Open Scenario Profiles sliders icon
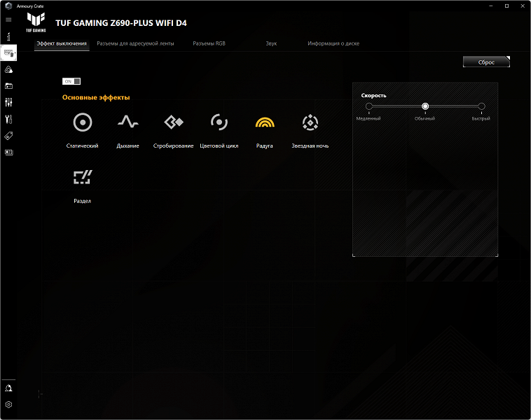531x420 pixels. pos(8,102)
